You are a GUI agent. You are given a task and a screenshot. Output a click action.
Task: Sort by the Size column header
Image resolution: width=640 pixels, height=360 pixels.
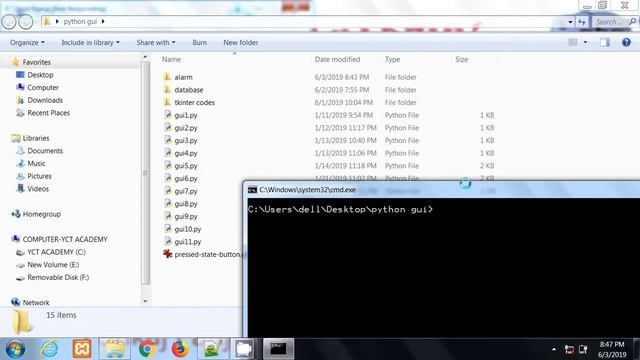[x=462, y=60]
